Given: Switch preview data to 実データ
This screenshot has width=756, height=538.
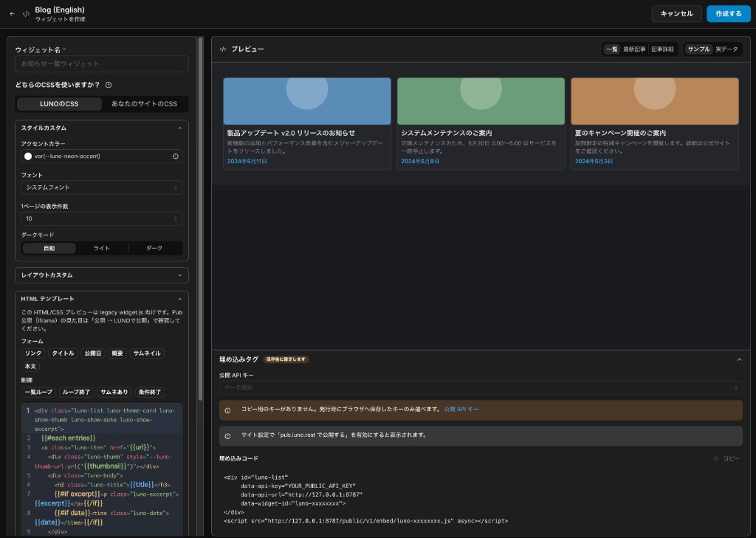Looking at the screenshot, I should click(726, 49).
